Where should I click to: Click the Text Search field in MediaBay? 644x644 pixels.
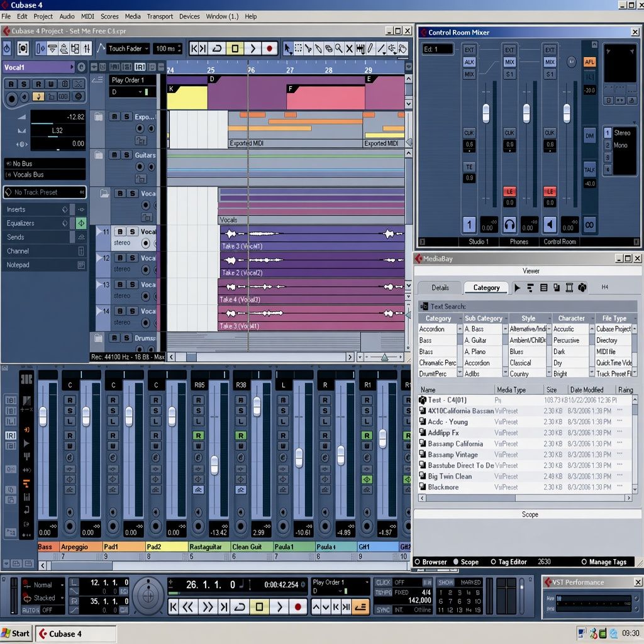point(528,306)
